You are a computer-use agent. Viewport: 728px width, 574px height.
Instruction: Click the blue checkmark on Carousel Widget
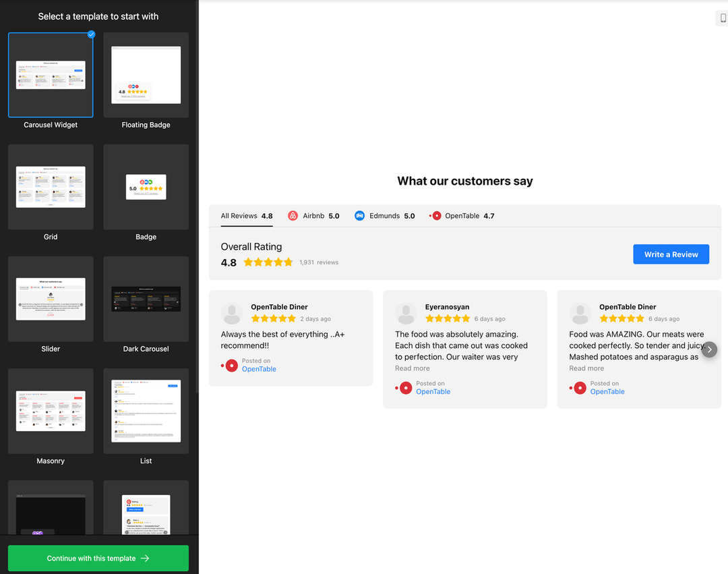(92, 34)
